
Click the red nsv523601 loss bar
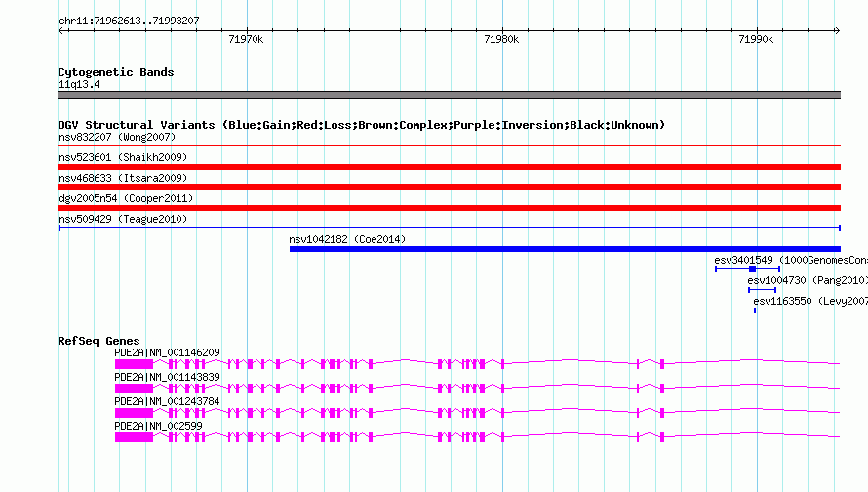coord(449,167)
